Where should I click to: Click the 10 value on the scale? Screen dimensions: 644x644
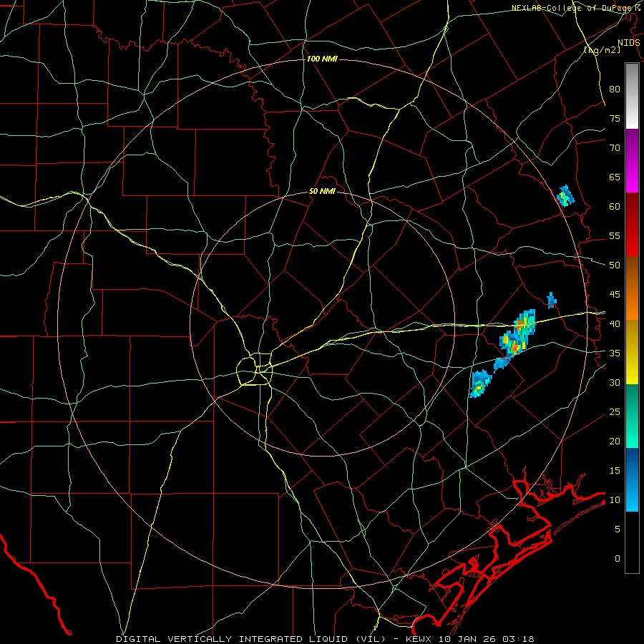[615, 500]
